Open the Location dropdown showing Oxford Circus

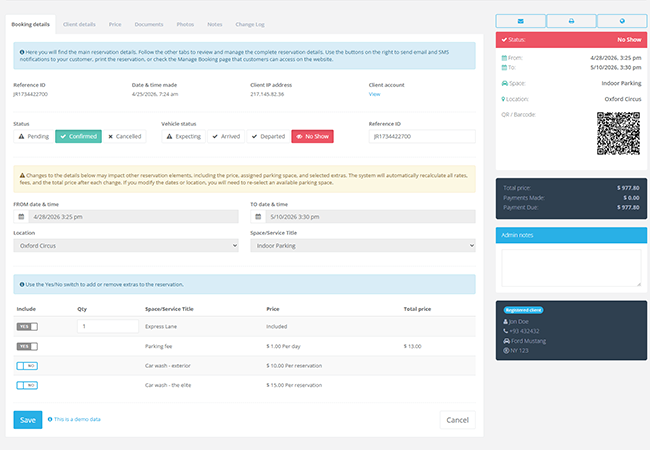(x=126, y=246)
